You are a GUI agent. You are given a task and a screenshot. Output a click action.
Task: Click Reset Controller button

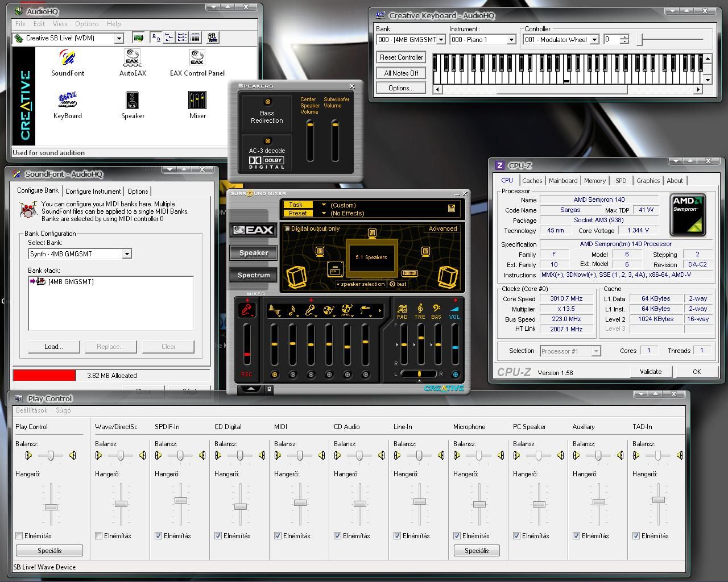click(401, 57)
